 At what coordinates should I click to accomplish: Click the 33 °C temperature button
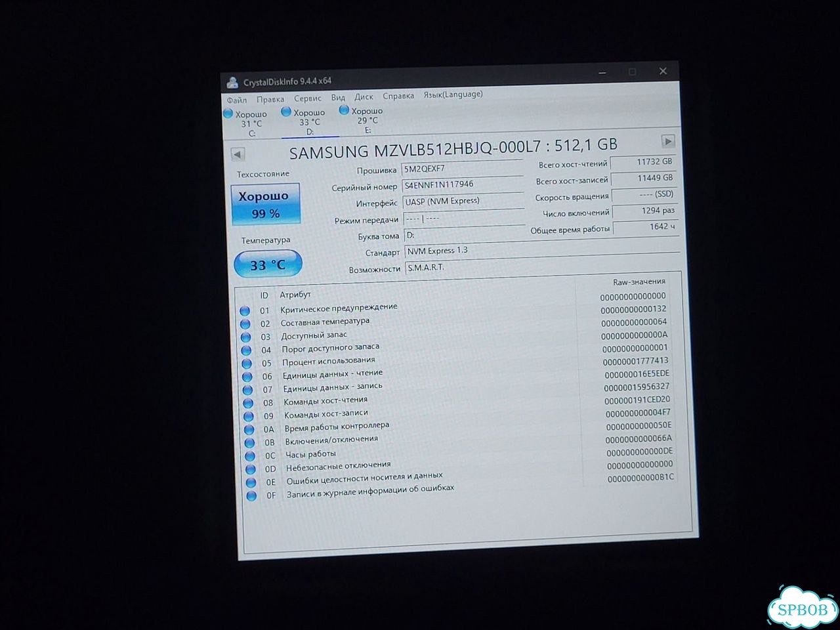click(x=268, y=265)
